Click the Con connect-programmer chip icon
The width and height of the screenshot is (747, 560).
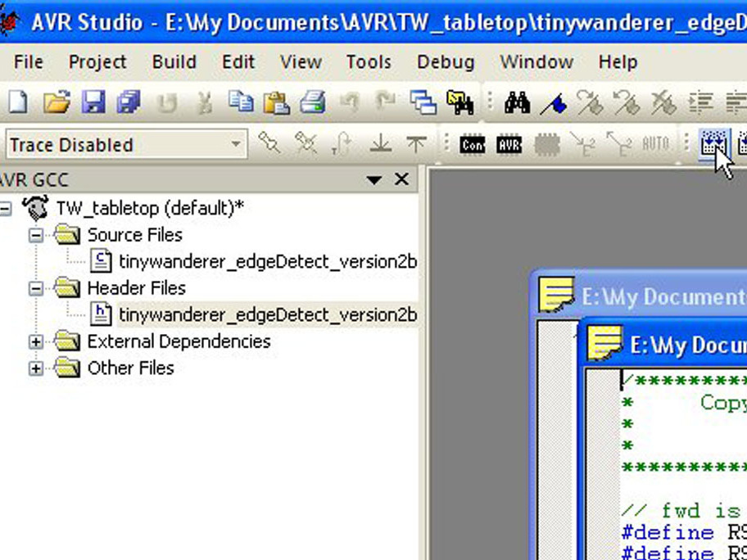473,144
